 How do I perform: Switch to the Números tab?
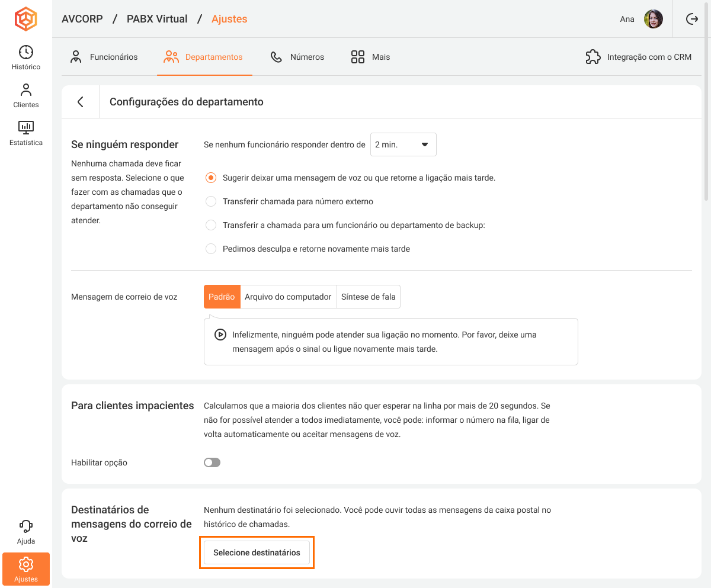(297, 57)
